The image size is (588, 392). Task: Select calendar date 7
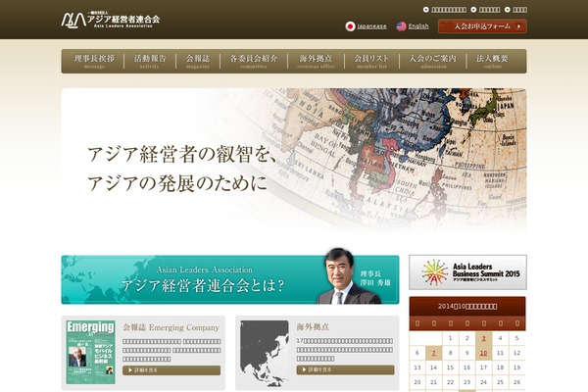coord(434,353)
